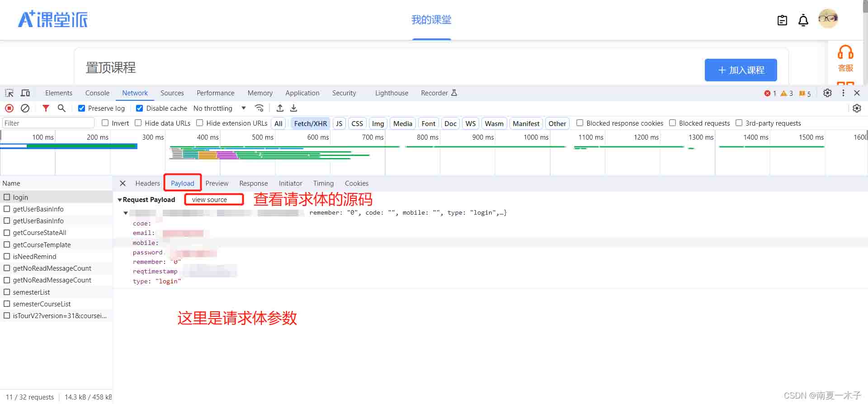The height and width of the screenshot is (404, 868).
Task: Open the No throttling dropdown
Action: click(x=219, y=108)
